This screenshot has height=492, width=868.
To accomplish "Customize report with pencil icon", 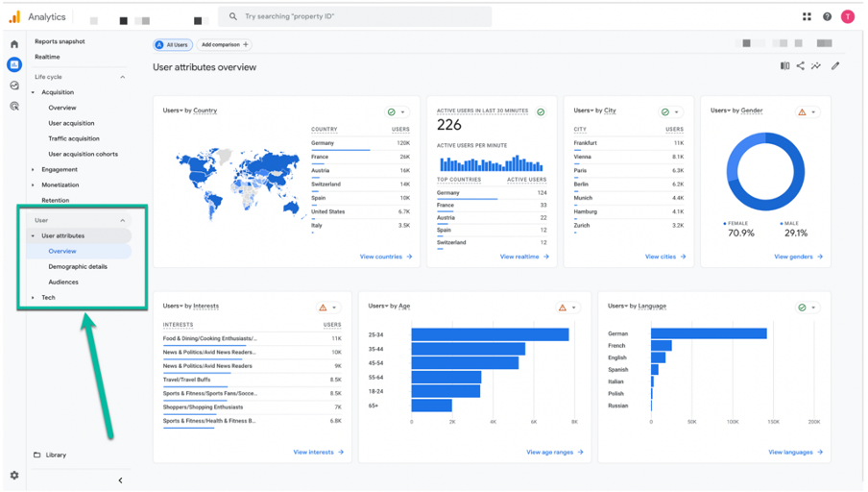I will point(835,66).
